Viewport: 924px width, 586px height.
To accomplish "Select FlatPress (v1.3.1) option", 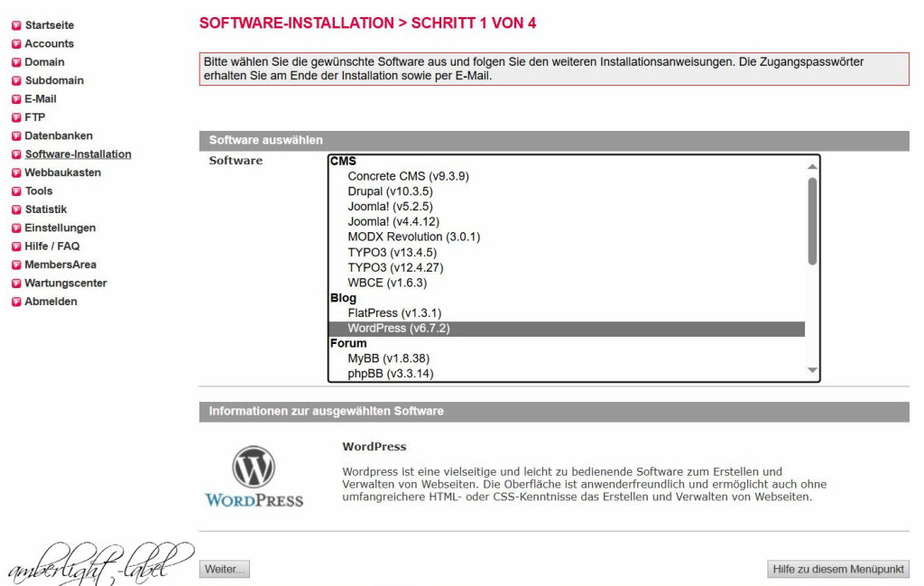I will 567,313.
